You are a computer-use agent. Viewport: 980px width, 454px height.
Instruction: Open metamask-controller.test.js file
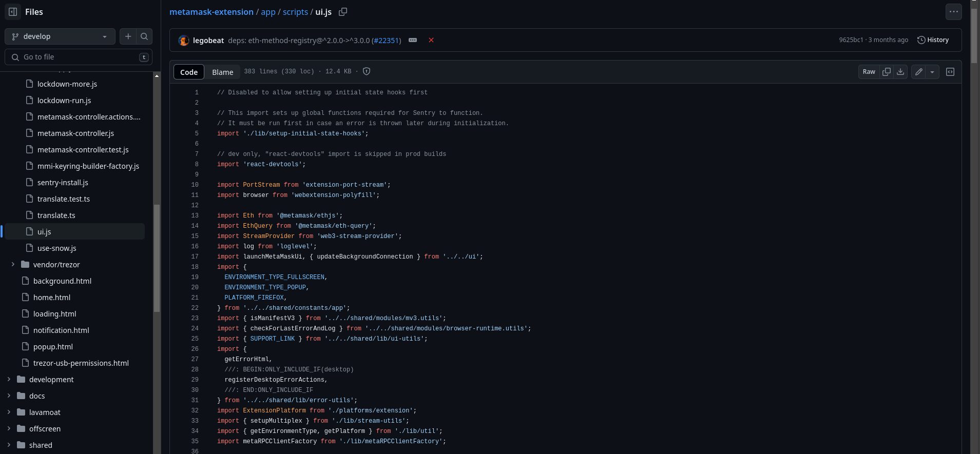pos(83,150)
